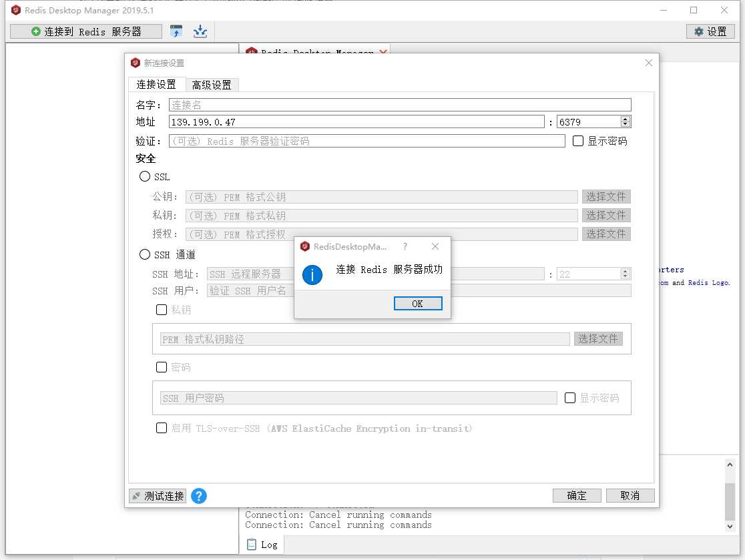The width and height of the screenshot is (745, 560).
Task: Open the Log tab at the bottom
Action: (262, 545)
